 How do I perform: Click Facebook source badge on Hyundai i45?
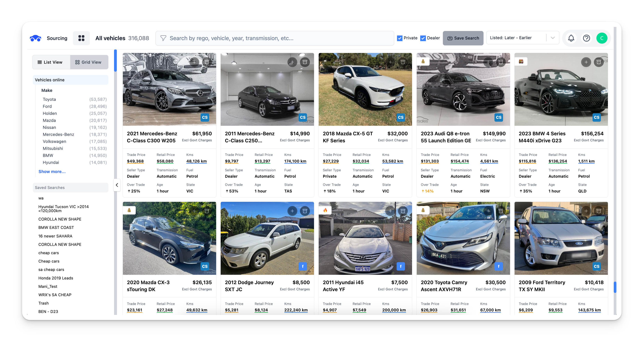(400, 266)
